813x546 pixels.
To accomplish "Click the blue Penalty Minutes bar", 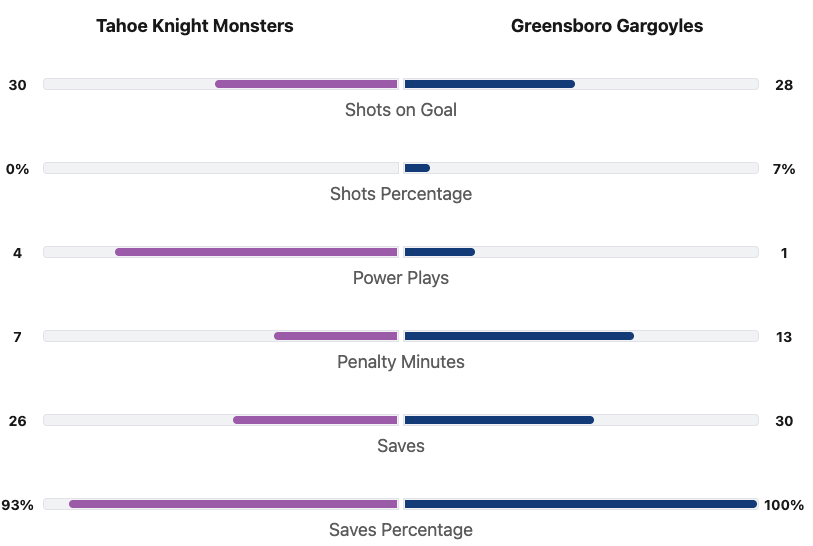I will tap(519, 336).
